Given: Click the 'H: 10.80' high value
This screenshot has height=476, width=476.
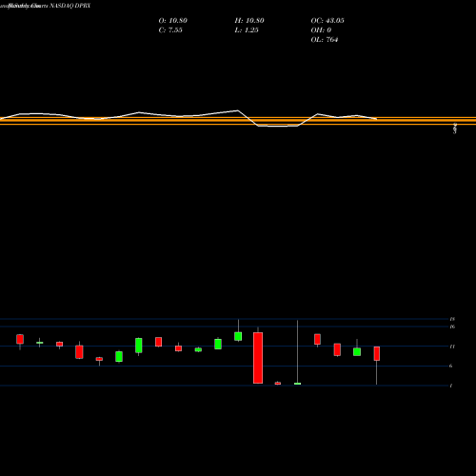Looking at the screenshot, I should (x=249, y=21).
